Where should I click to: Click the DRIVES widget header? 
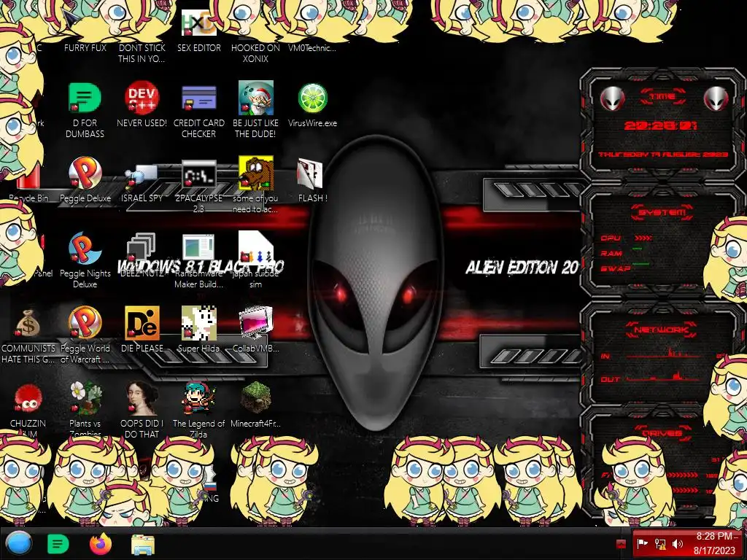coord(662,433)
